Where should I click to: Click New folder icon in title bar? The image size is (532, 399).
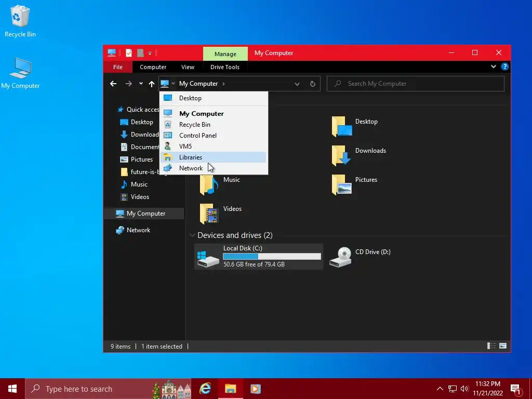point(140,53)
